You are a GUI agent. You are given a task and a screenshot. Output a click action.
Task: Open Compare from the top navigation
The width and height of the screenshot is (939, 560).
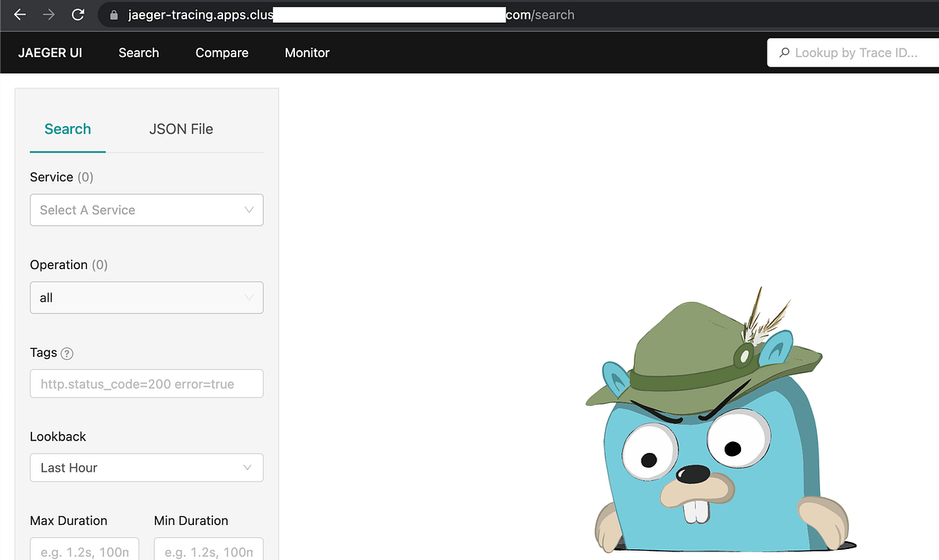221,52
